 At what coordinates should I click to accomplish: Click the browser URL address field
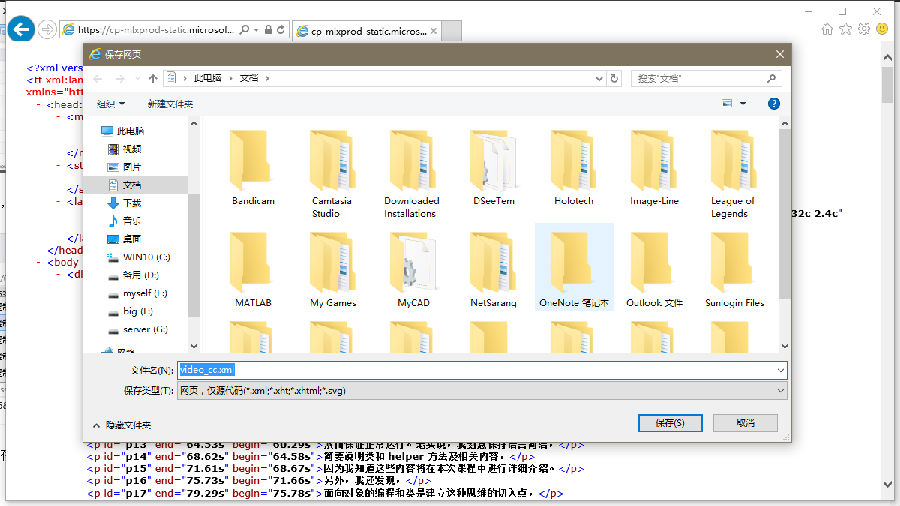[155, 30]
